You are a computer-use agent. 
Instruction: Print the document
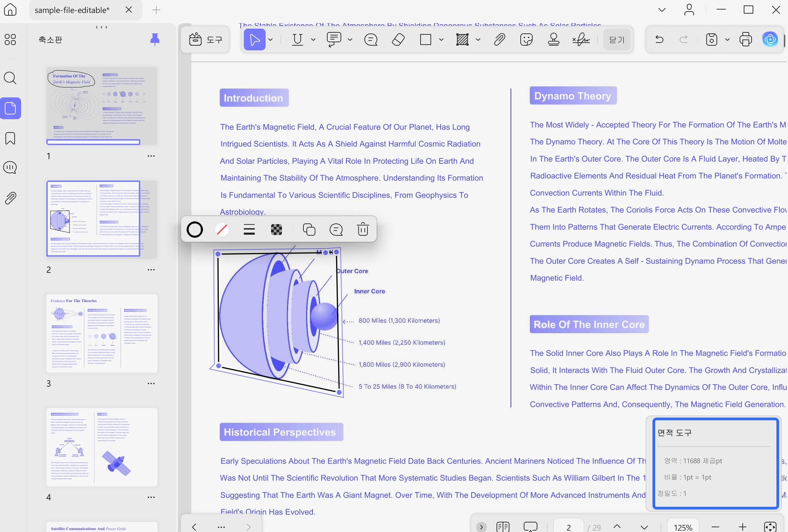click(x=745, y=40)
